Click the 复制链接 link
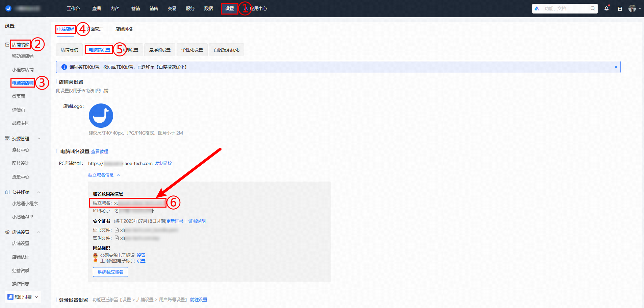The height and width of the screenshot is (308, 644). click(163, 163)
